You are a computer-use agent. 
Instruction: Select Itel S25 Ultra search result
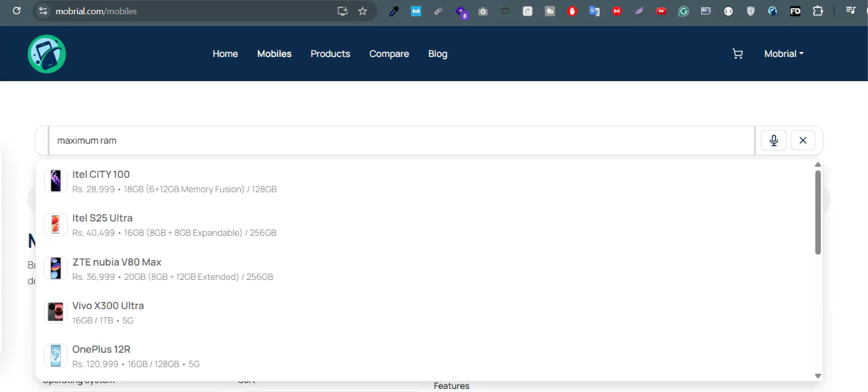tap(424, 225)
